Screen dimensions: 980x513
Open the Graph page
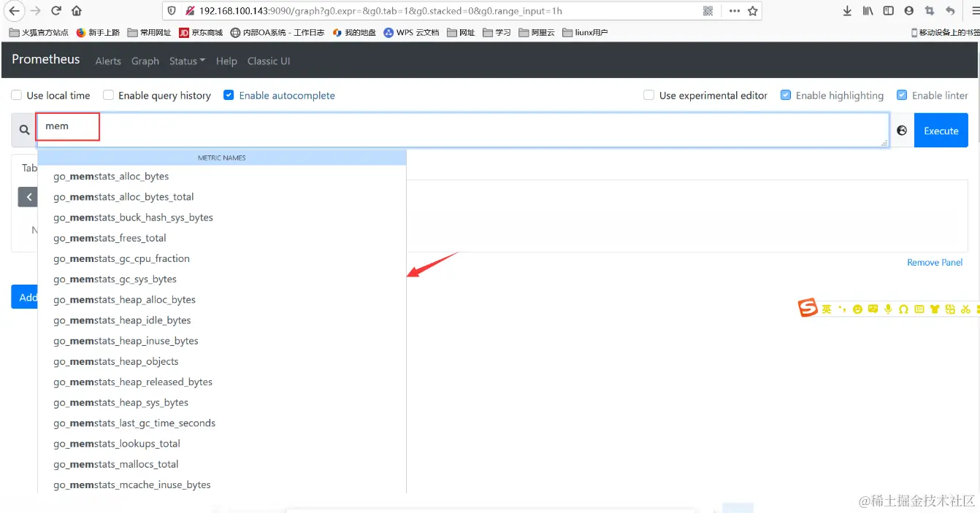pyautogui.click(x=145, y=61)
